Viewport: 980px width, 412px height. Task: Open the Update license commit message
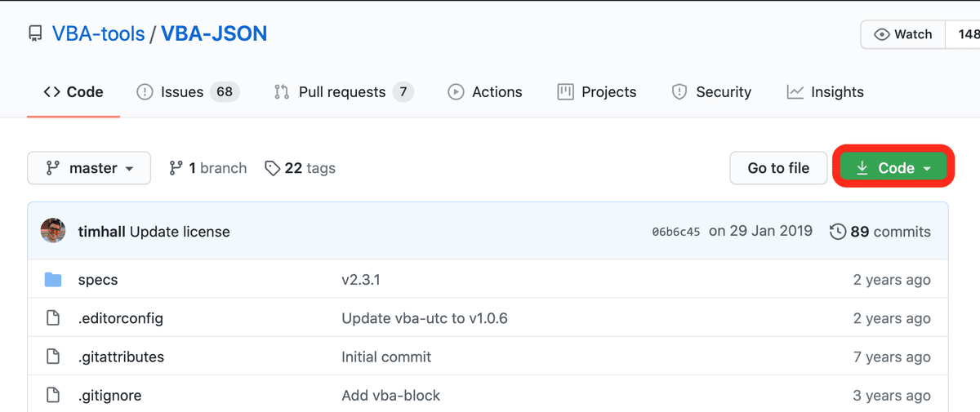[180, 232]
